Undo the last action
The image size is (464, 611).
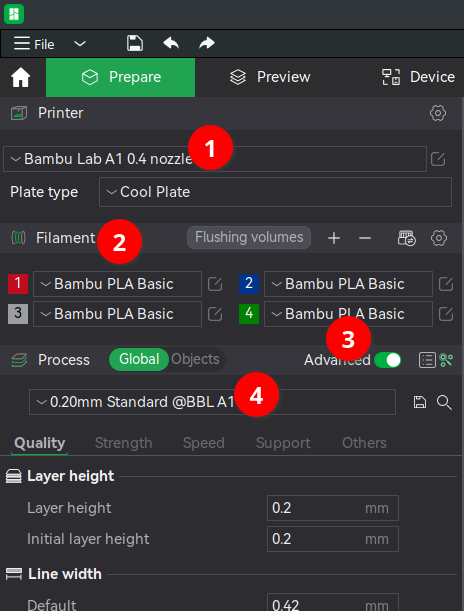171,43
